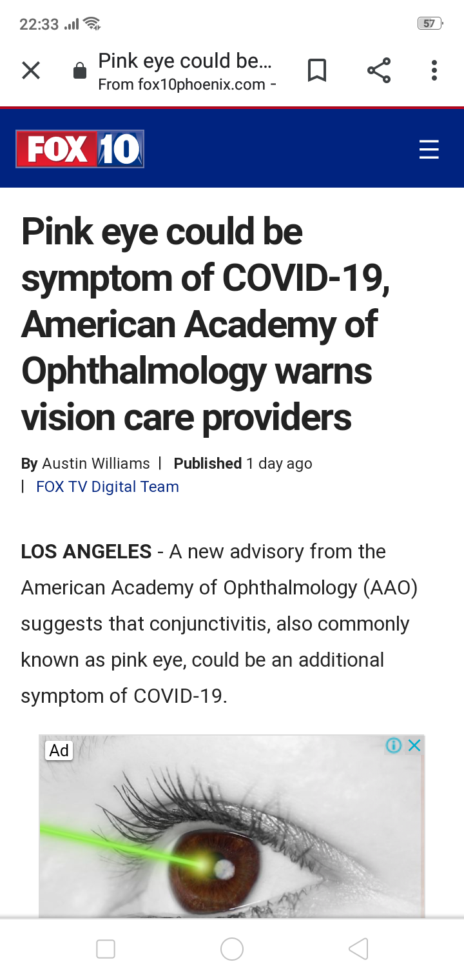The width and height of the screenshot is (464, 980).
Task: Tap the battery indicator in status bar
Action: (x=429, y=24)
